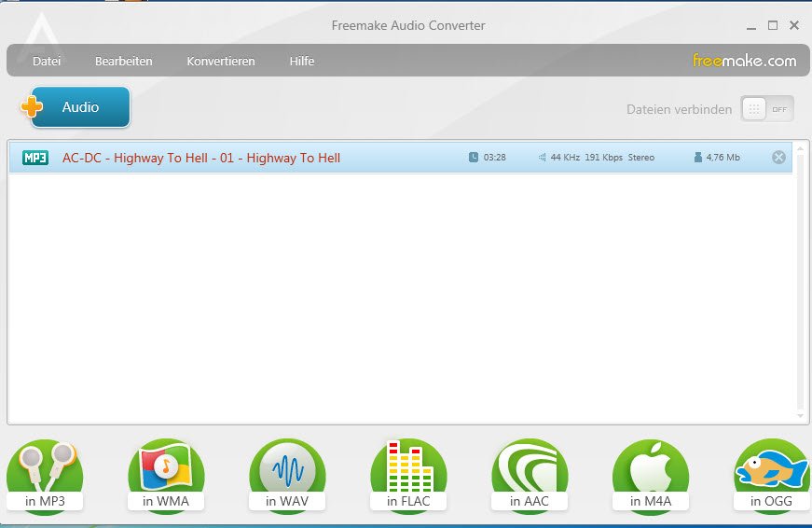This screenshot has height=528, width=812.
Task: Choose the in AAC conversion icon
Action: (x=530, y=477)
